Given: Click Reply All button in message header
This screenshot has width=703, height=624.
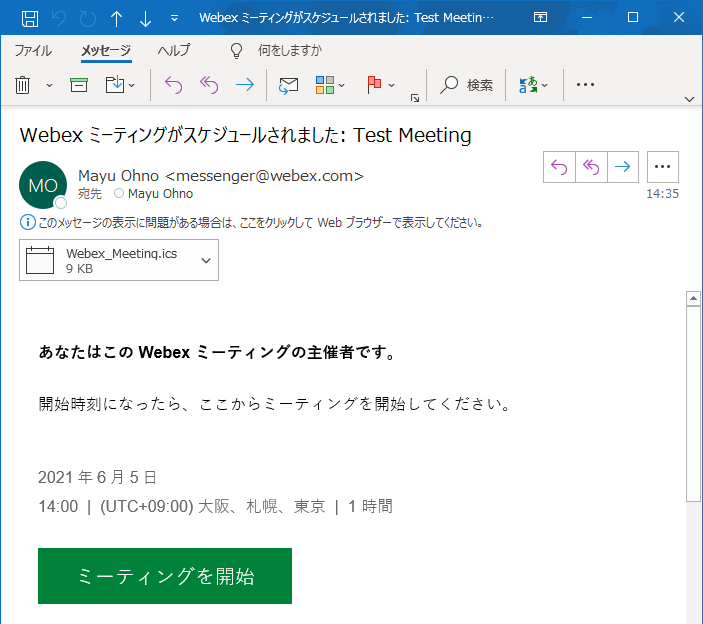Looking at the screenshot, I should click(x=591, y=167).
